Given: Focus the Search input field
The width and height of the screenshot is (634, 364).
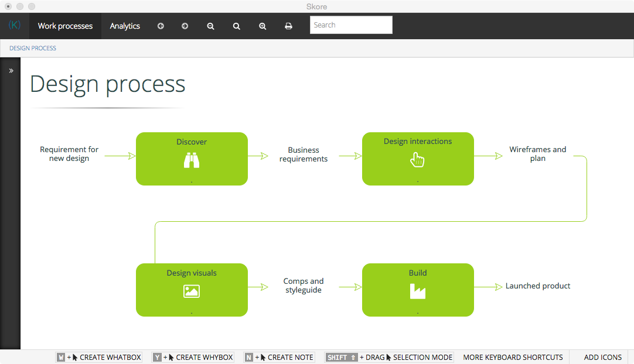Looking at the screenshot, I should click(351, 25).
